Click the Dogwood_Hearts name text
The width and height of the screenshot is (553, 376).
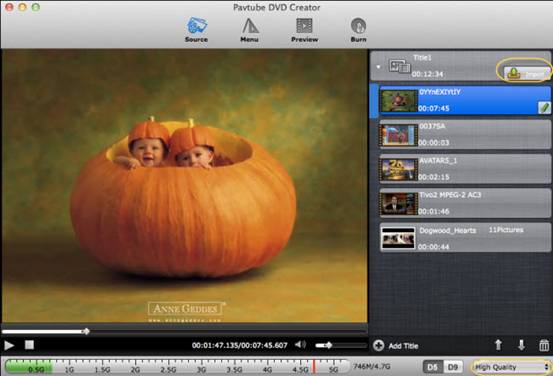tap(448, 230)
